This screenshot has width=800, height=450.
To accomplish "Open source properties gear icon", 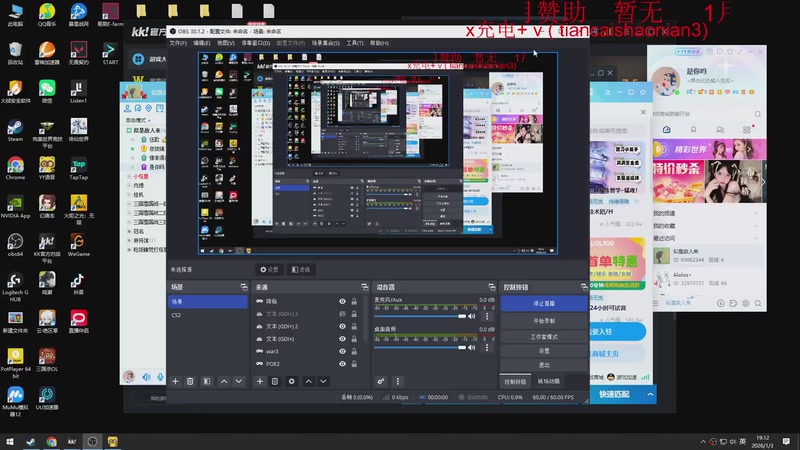I will point(291,381).
